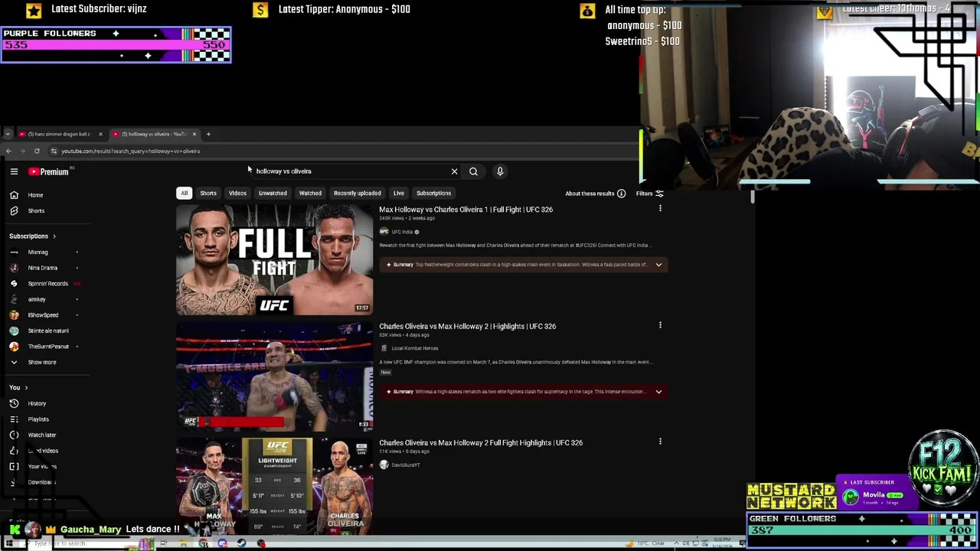This screenshot has width=980, height=551.
Task: Open UFC India channel name link
Action: point(402,232)
